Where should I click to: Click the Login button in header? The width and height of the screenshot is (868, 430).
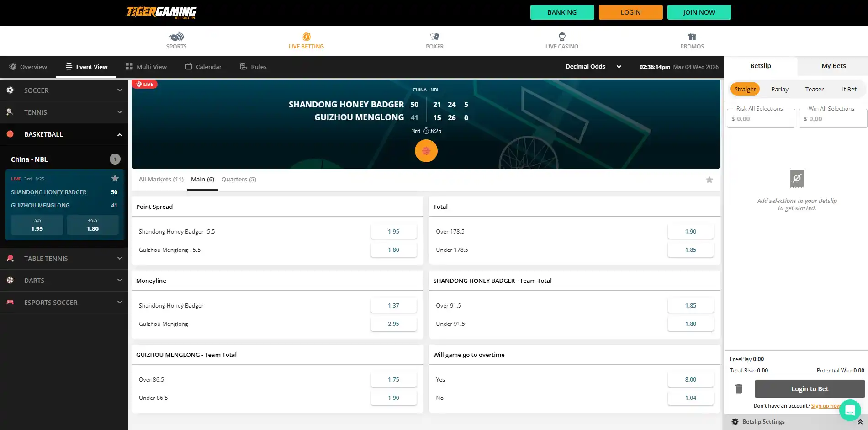[x=630, y=12]
